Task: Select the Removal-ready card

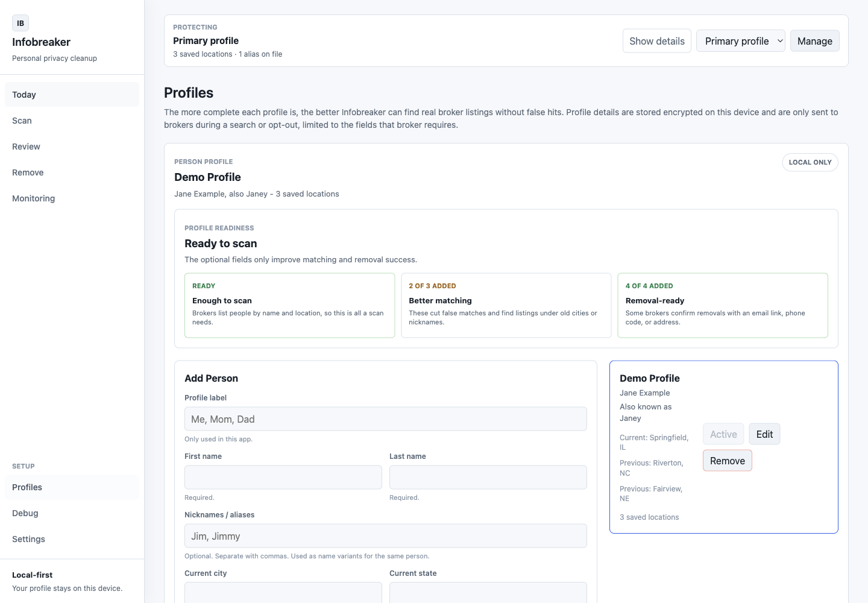Action: [723, 305]
